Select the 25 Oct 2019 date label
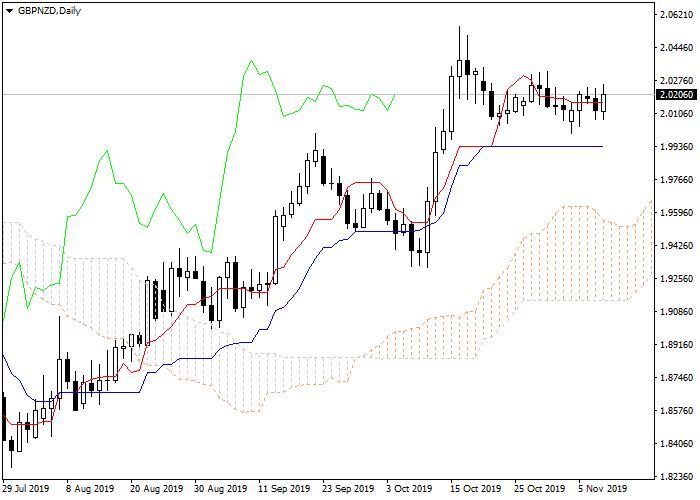Viewport: 700px width, 500px height. 539,489
